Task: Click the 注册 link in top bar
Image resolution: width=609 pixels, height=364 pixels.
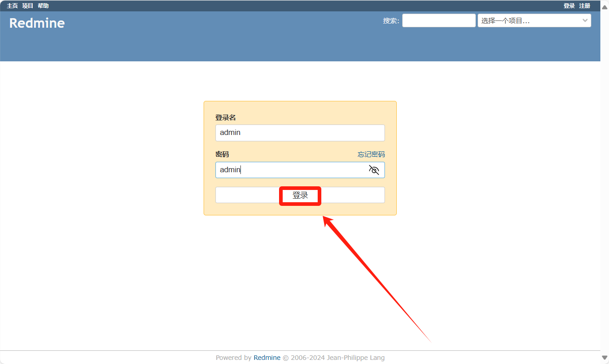Action: [x=584, y=6]
